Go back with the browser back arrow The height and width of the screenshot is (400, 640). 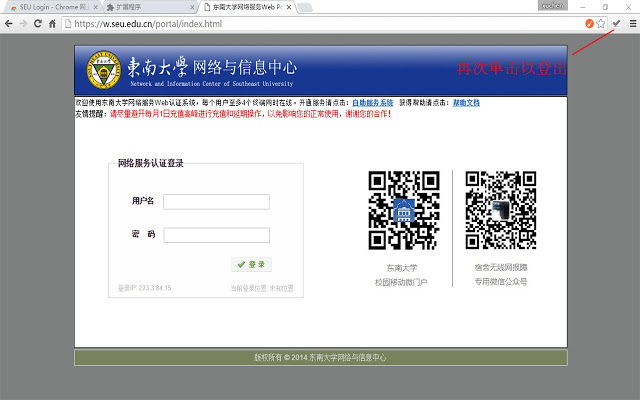(9, 24)
